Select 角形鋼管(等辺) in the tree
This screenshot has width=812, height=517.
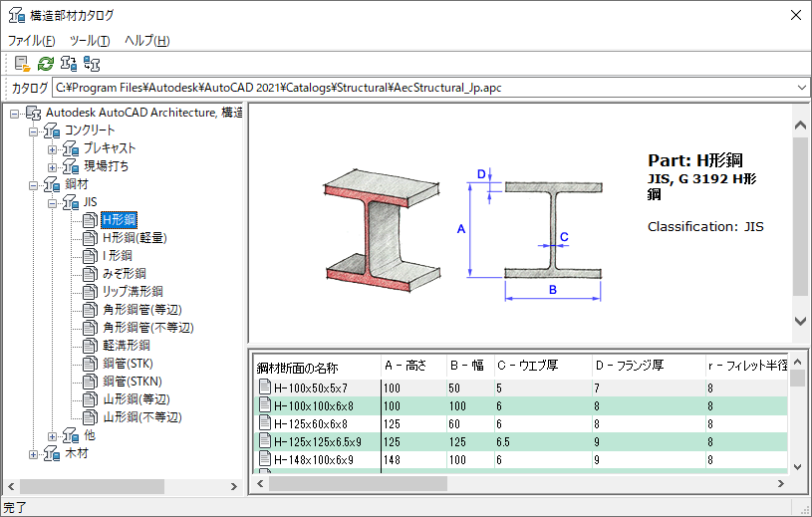141,310
